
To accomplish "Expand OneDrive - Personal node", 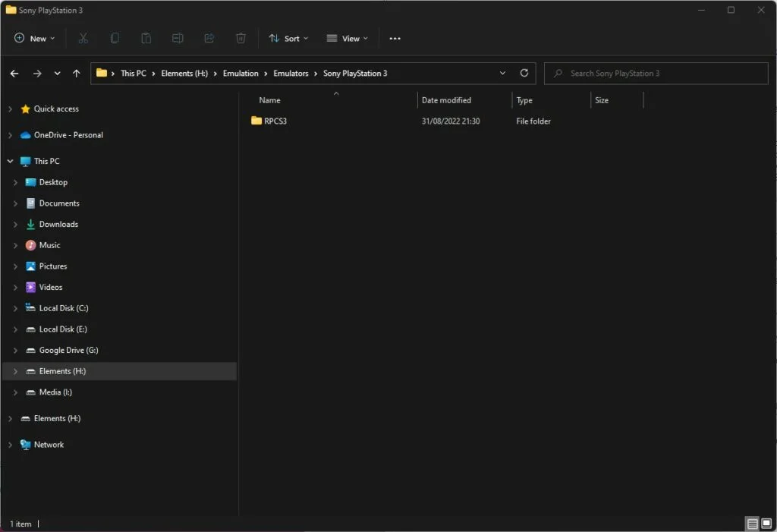I will pos(10,135).
